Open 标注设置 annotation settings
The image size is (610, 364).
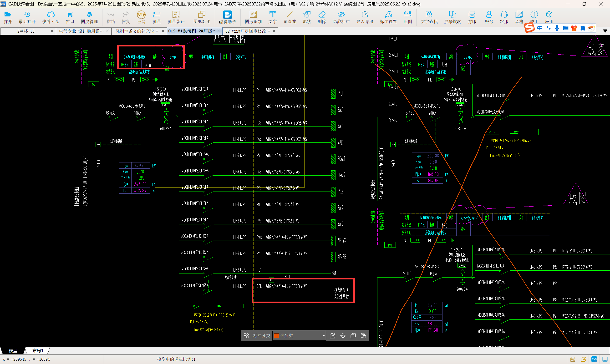(x=388, y=17)
